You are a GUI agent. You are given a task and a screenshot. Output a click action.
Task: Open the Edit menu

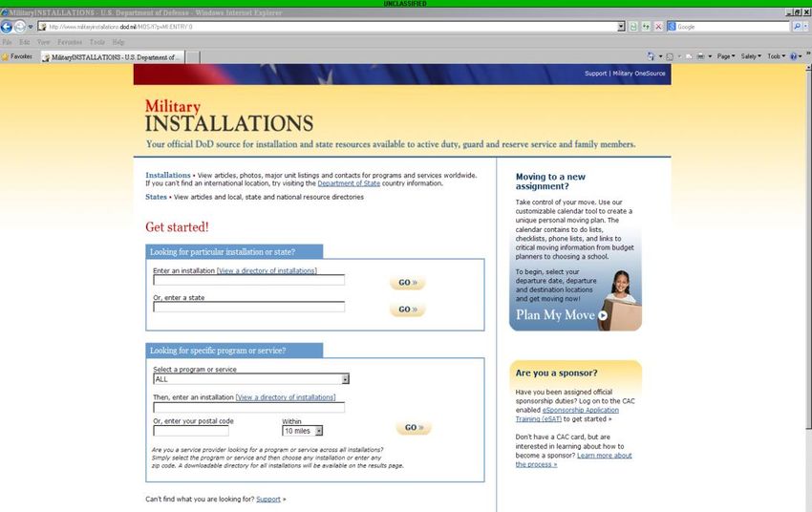click(x=24, y=42)
